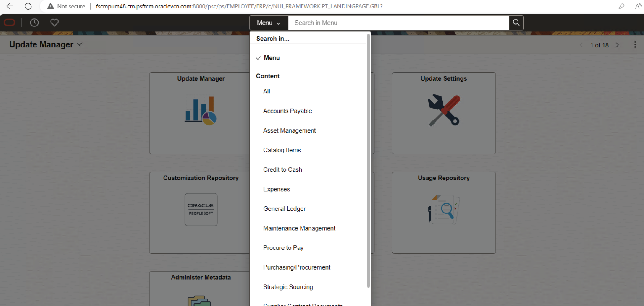644x306 pixels.
Task: Select General Ledger in the search-in list
Action: click(284, 209)
